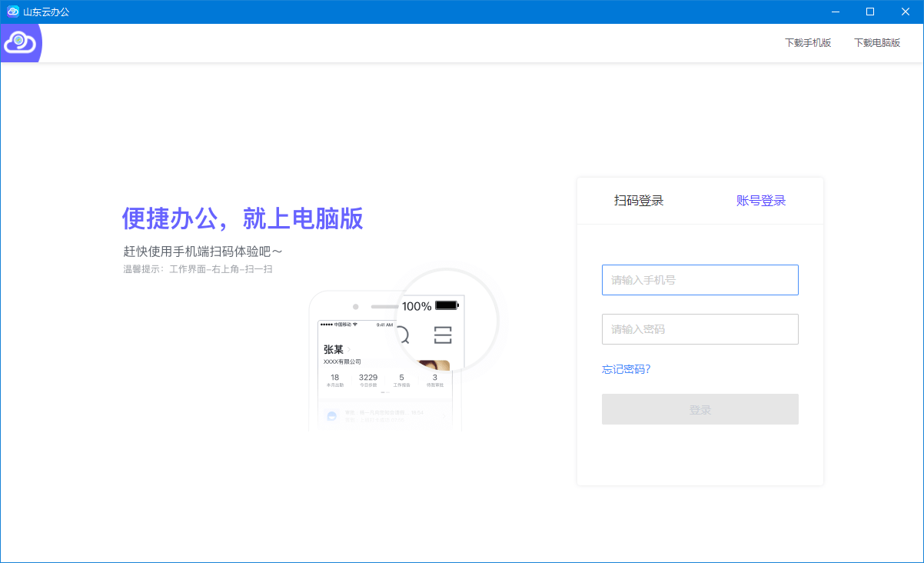Click the 下载手机版 download link
Image resolution: width=924 pixels, height=563 pixels.
click(808, 42)
